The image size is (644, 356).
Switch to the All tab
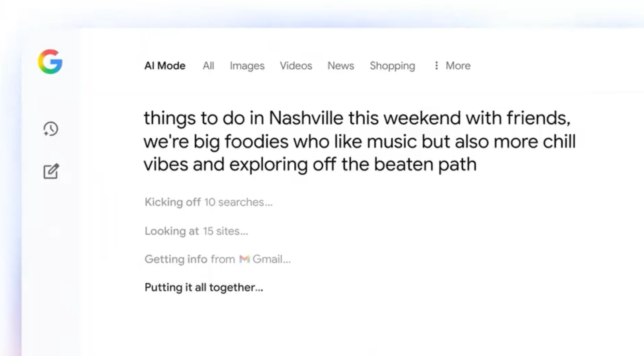click(208, 66)
